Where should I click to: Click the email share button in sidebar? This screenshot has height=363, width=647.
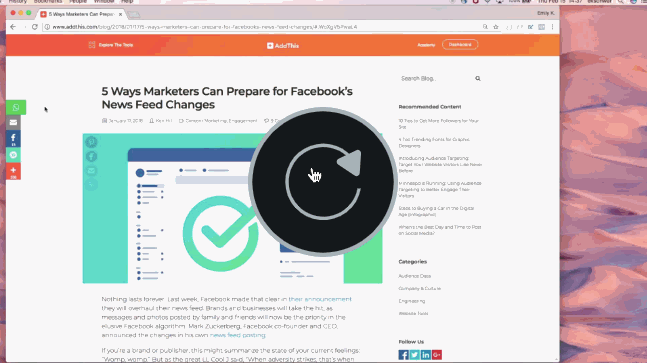13,123
